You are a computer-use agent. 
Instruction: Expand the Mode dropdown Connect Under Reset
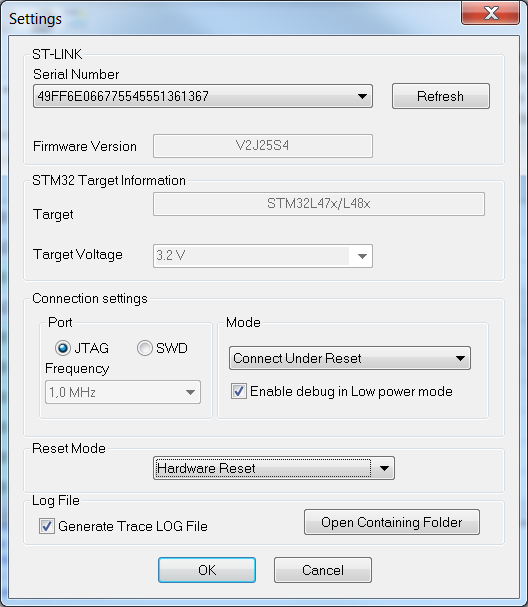(350, 358)
